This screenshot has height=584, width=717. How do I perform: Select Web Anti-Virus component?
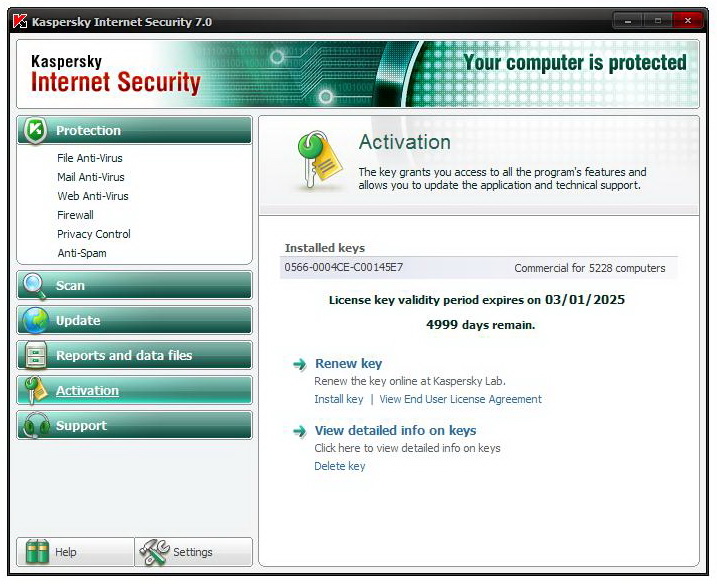[93, 196]
